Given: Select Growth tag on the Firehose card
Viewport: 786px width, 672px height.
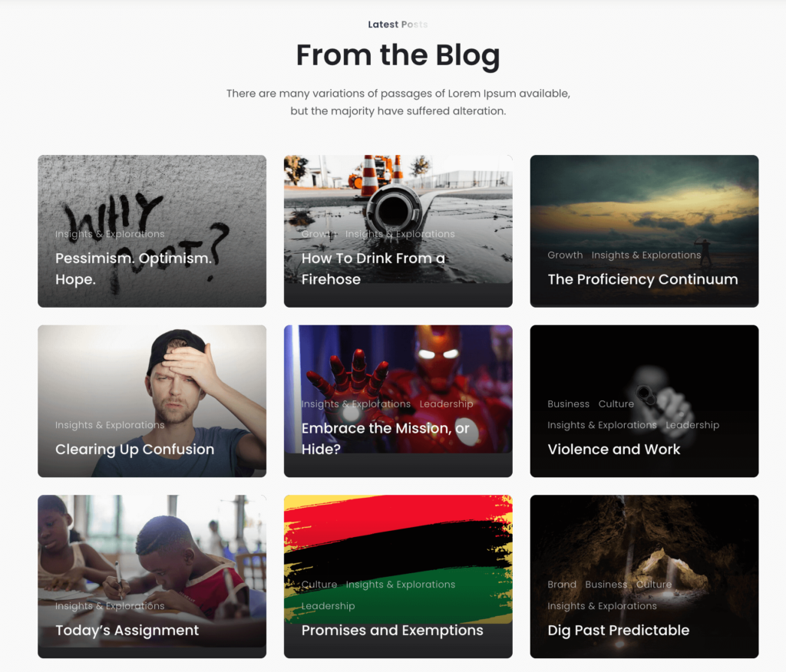Looking at the screenshot, I should [319, 234].
